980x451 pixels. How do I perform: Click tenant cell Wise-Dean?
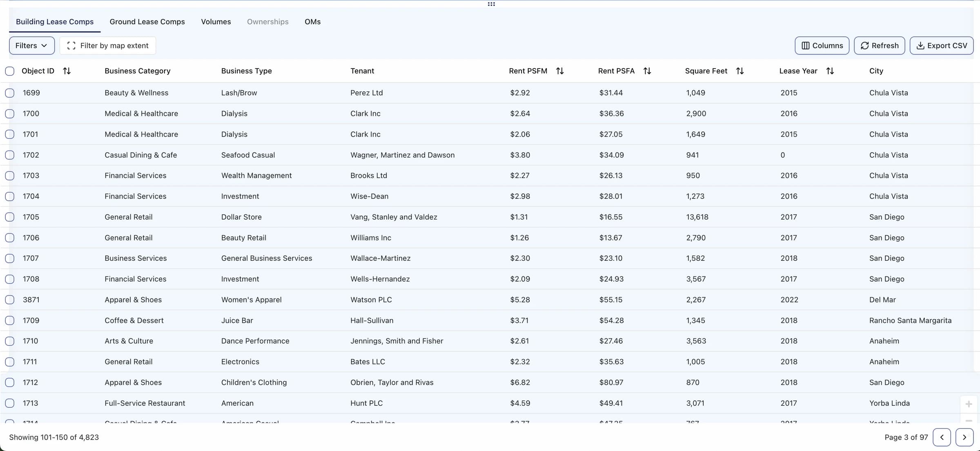pyautogui.click(x=370, y=196)
